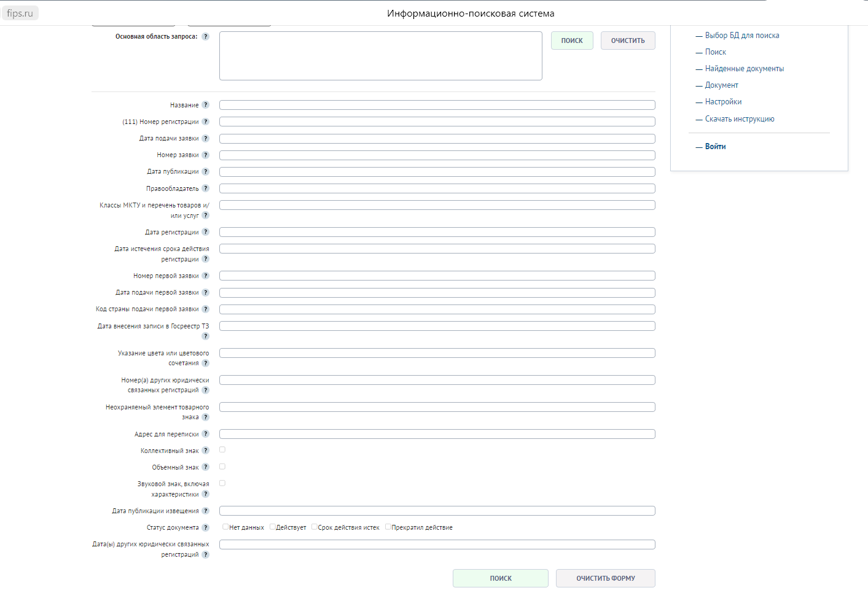868x593 pixels.
Task: Show help tooltip for Правообладатель
Action: pyautogui.click(x=205, y=188)
